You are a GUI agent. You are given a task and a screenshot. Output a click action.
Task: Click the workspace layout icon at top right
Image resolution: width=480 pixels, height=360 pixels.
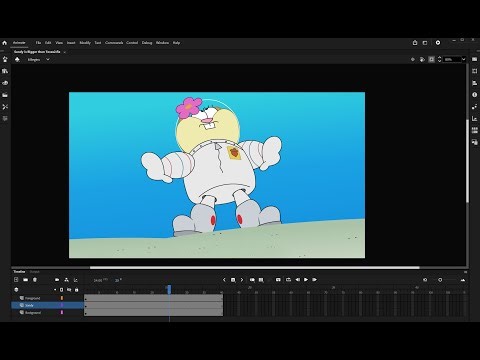point(425,43)
